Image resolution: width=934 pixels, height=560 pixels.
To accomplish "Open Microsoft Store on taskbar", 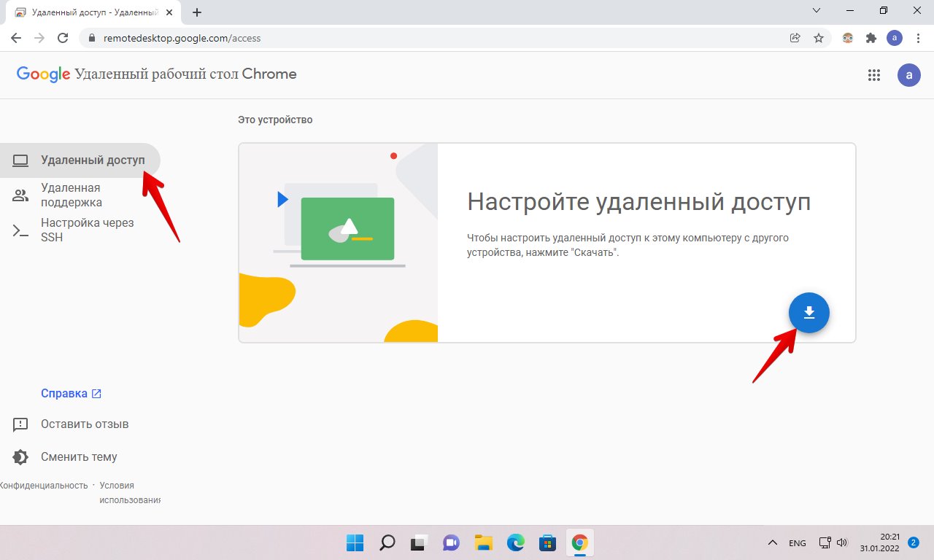I will (547, 542).
